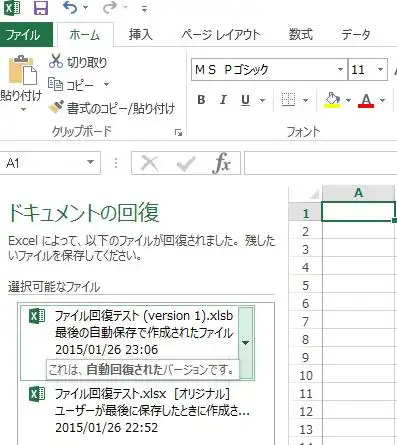Click the formula bar enter checkmark
This screenshot has height=445, width=397.
(x=186, y=164)
